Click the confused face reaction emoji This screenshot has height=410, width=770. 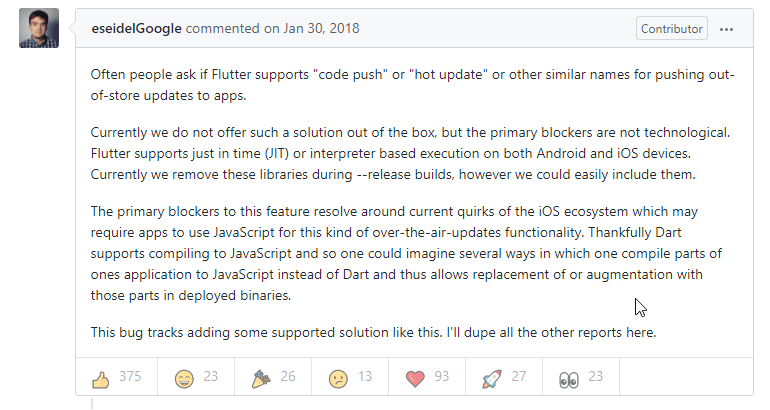[339, 379]
